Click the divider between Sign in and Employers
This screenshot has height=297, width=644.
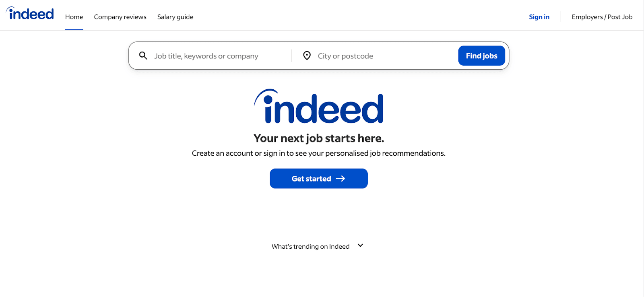[561, 17]
